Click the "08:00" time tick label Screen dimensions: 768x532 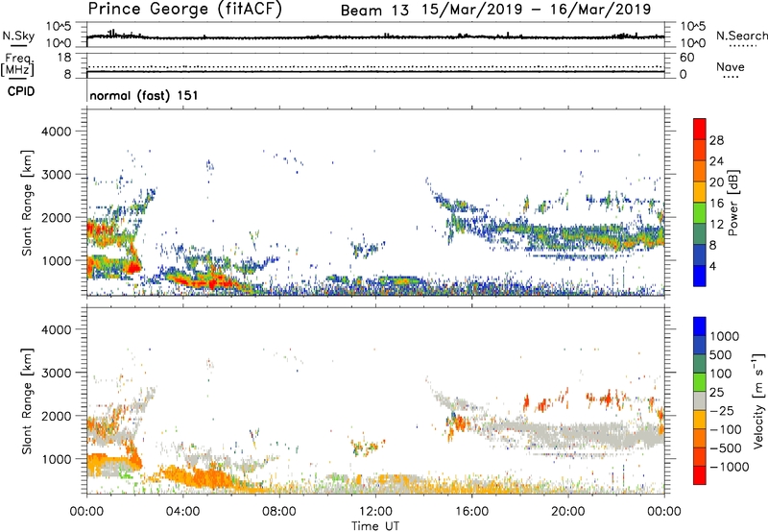click(279, 512)
